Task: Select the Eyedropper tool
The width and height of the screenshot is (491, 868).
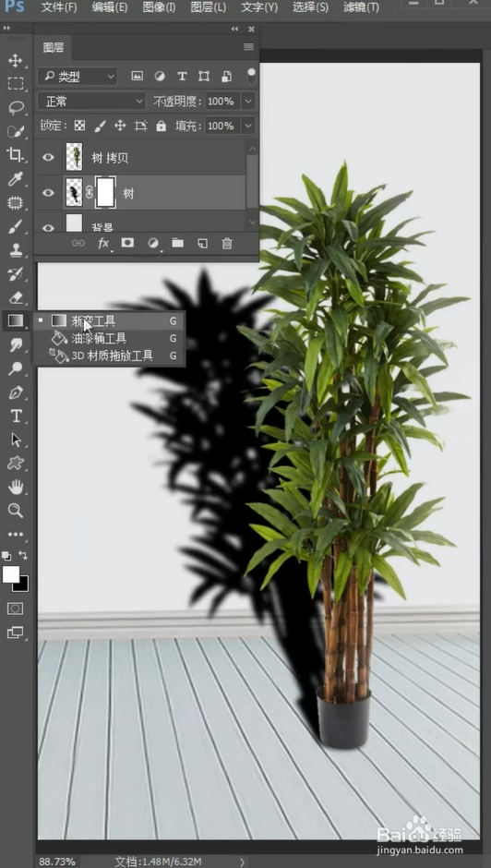Action: coord(16,178)
